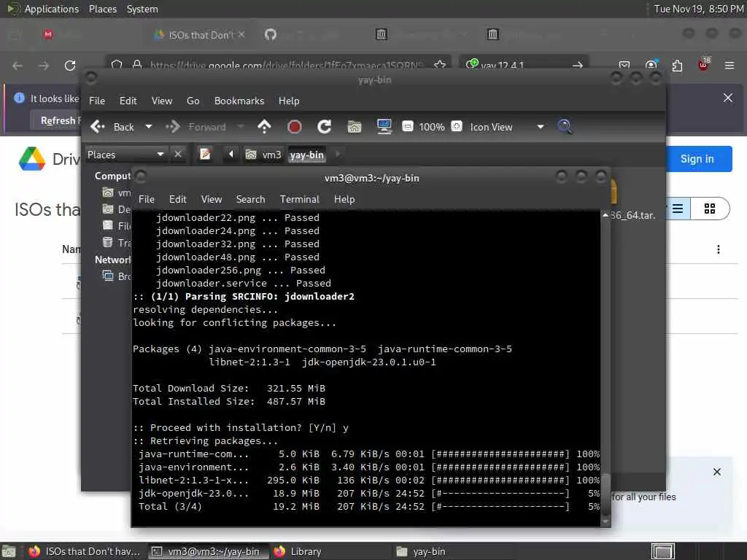The height and width of the screenshot is (560, 747).
Task: Open the Places sidebar dropdown
Action: pos(125,155)
